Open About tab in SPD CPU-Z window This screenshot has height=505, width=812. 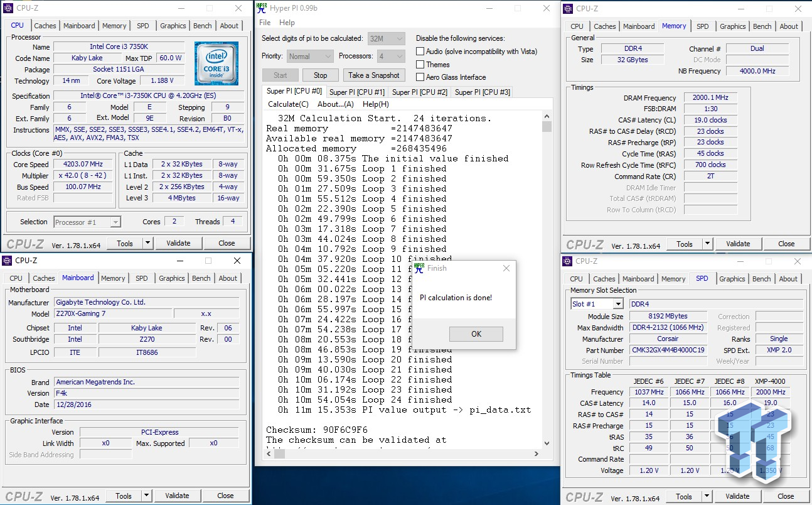[788, 279]
